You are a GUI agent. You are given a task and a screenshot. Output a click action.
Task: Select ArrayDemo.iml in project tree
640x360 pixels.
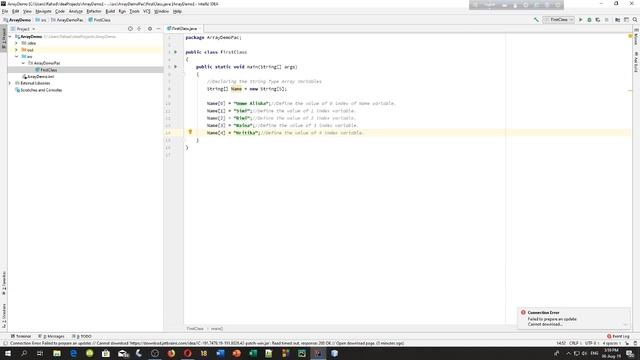pyautogui.click(x=38, y=77)
